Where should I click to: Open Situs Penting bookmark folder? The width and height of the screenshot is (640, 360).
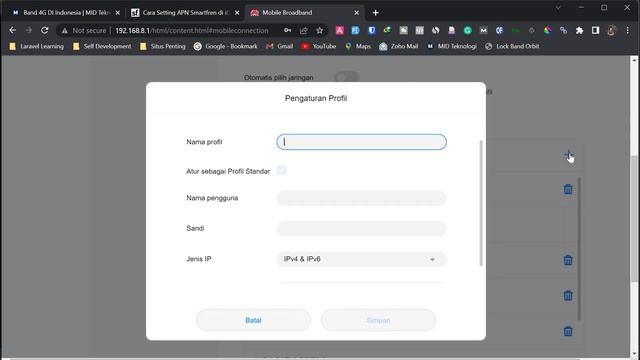[163, 47]
